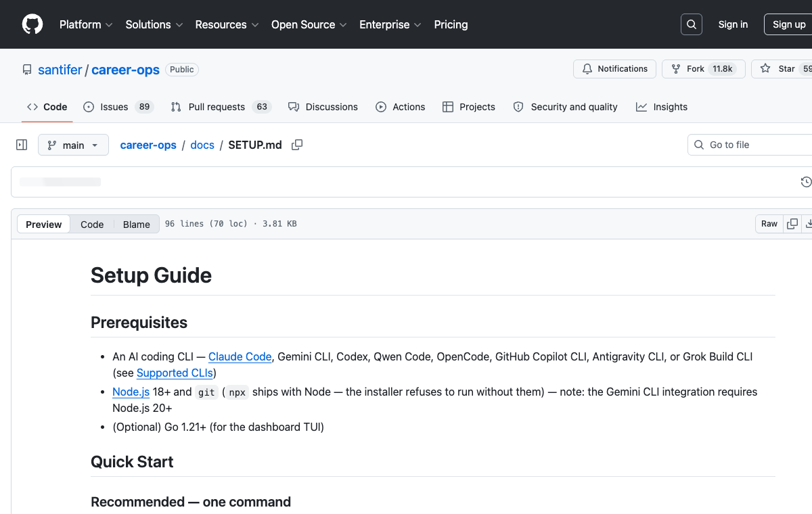Copy raw file contents
The image size is (812, 514).
[792, 224]
